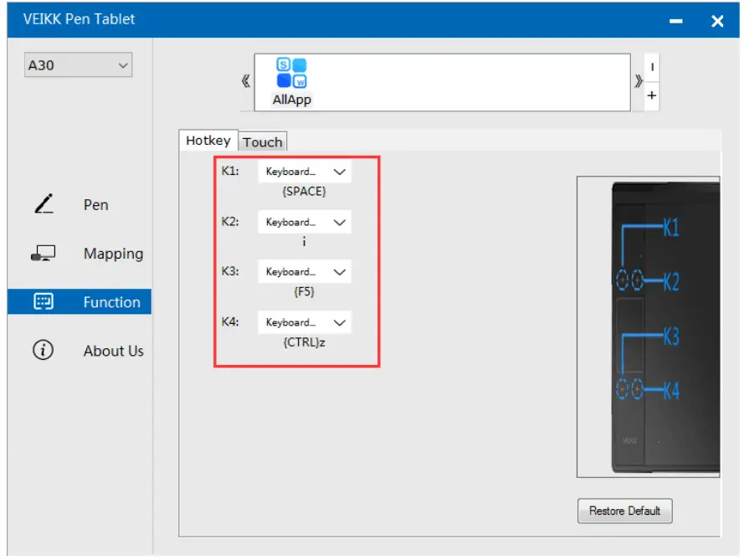Viewport: 749px width, 560px height.
Task: Click the tablet preview image
Action: 648,326
